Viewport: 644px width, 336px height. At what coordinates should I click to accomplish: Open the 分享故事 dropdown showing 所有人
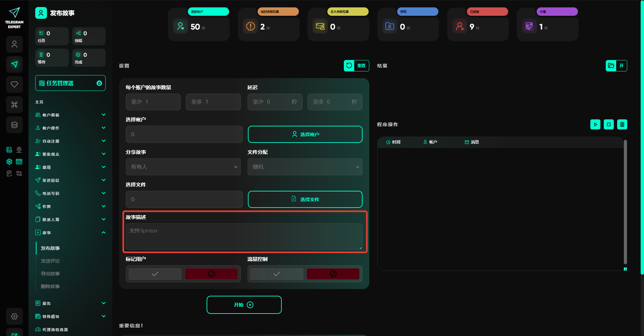coord(183,167)
